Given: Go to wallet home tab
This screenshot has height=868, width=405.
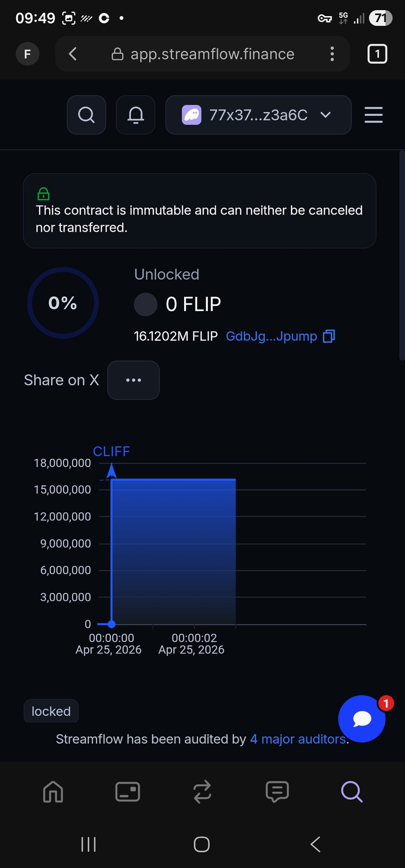Looking at the screenshot, I should [53, 792].
